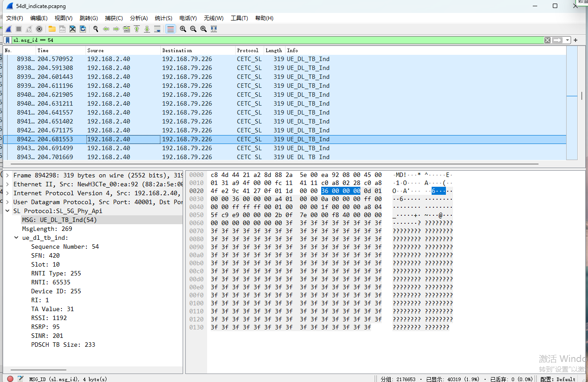This screenshot has width=588, height=382.
Task: Open the 文件(F) menu
Action: [15, 18]
